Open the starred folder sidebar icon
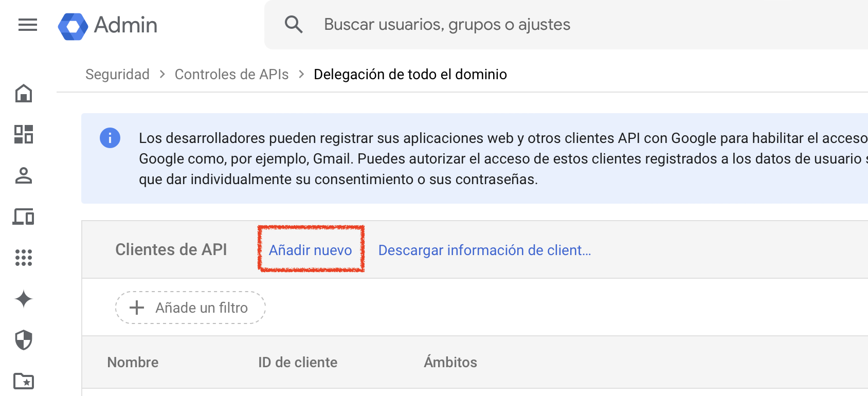The width and height of the screenshot is (868, 396). (24, 381)
